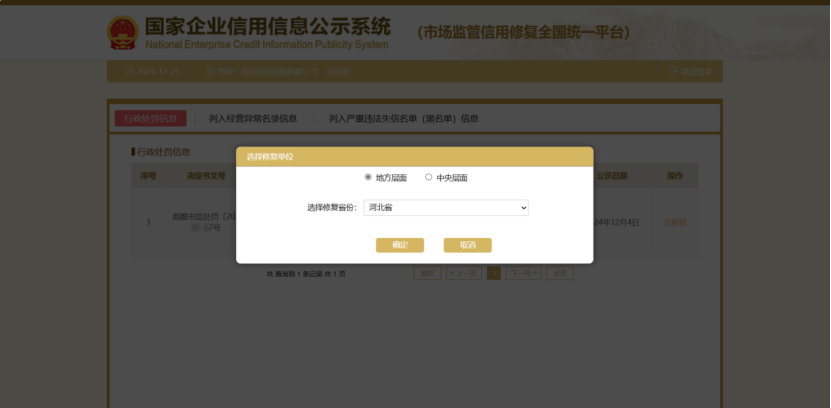831x408 pixels.
Task: Click the 公示日期 column header
Action: click(x=612, y=176)
